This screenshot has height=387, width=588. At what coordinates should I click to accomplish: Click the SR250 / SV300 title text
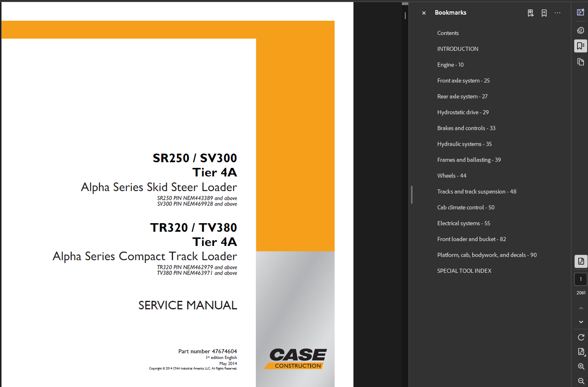click(195, 158)
